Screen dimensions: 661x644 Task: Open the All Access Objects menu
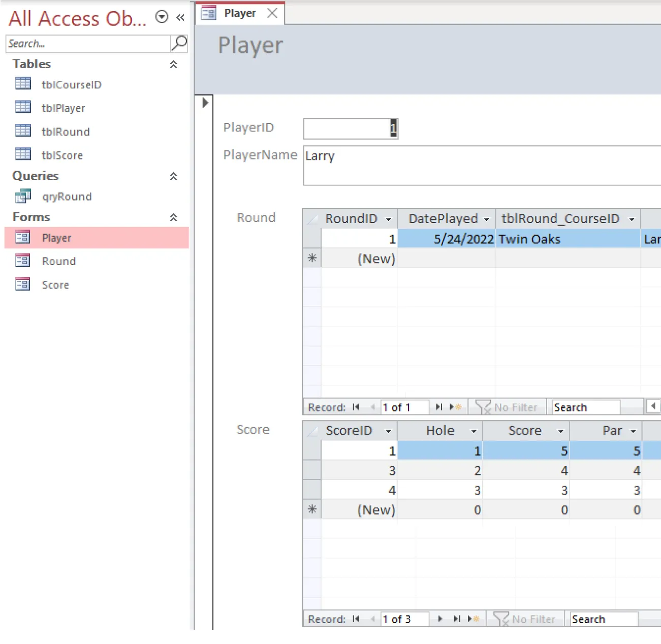pos(161,16)
